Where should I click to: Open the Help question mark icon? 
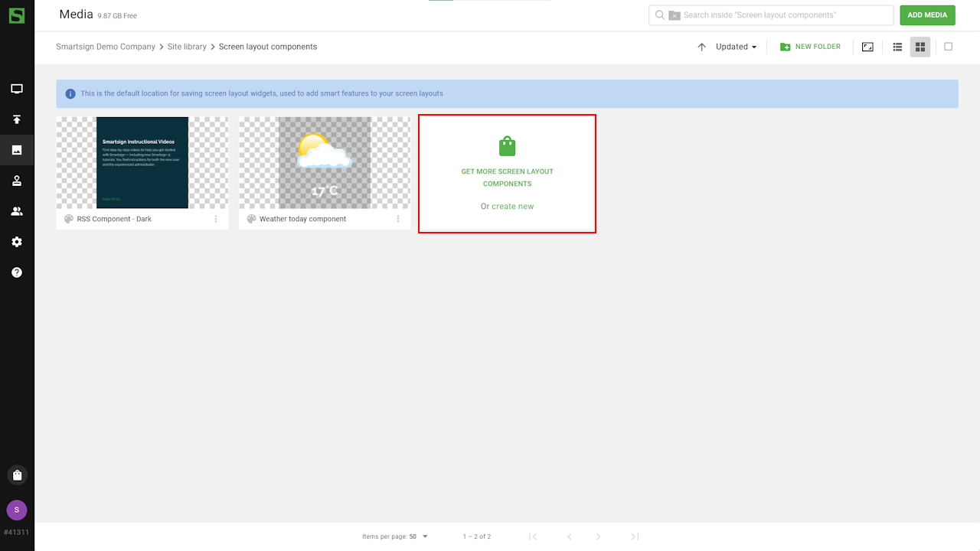17,272
